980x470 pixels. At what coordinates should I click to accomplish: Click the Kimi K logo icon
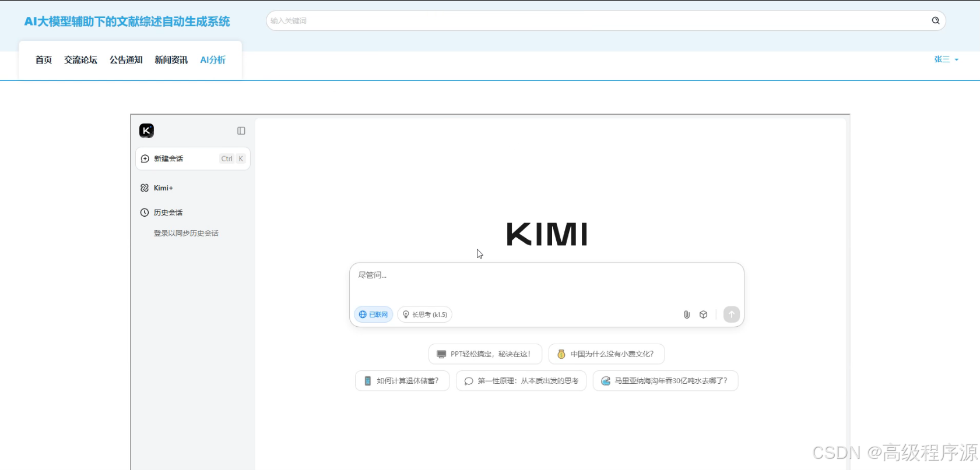tap(146, 130)
